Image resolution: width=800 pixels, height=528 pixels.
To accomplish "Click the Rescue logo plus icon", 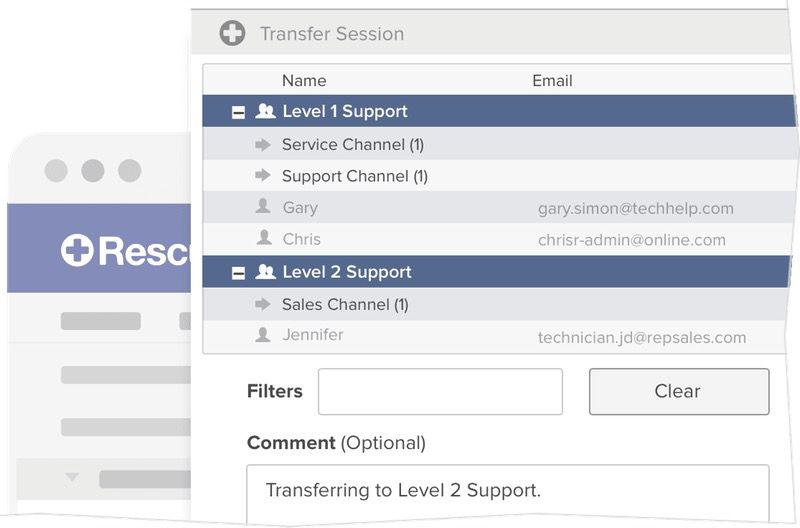I will click(77, 250).
